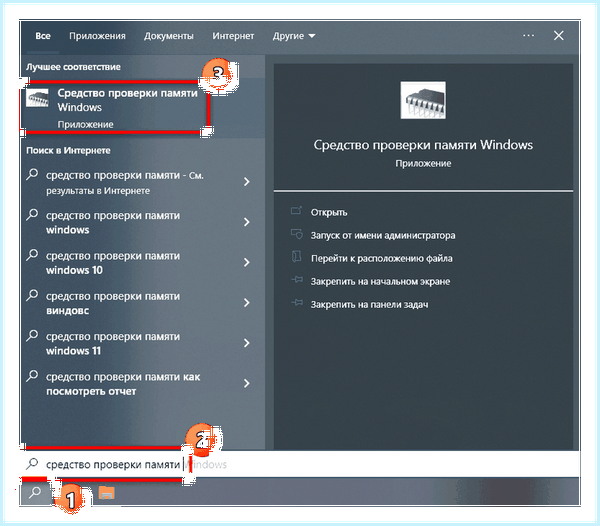Click pin icon beside Закрепить на панели задач
Screen dimensions: 600x526
(297, 303)
